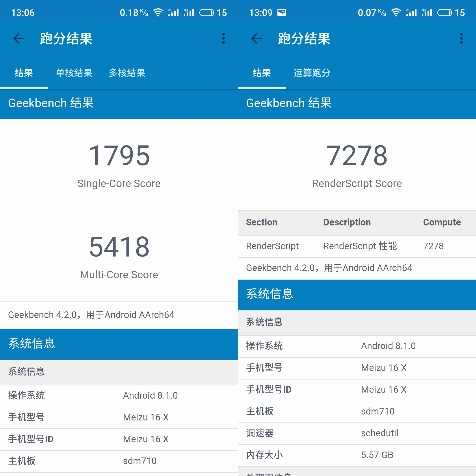This screenshot has width=476, height=476.
Task: Tap the Geekbench 结果 heading in the left screen
Action: (51, 103)
